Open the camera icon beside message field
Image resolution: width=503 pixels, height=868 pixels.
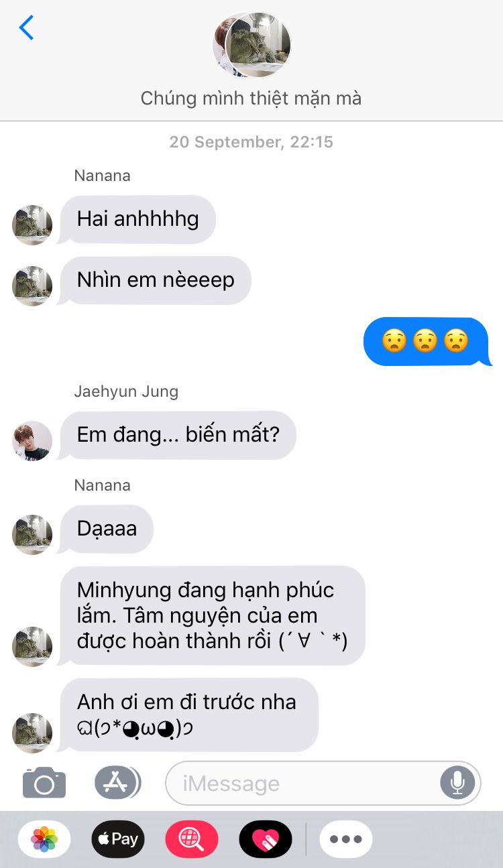click(44, 782)
